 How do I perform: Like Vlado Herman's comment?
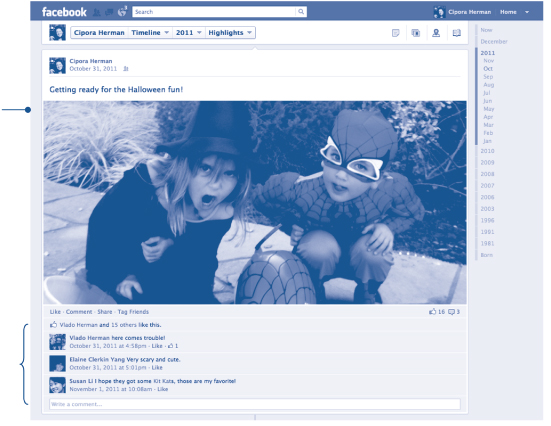tap(157, 346)
